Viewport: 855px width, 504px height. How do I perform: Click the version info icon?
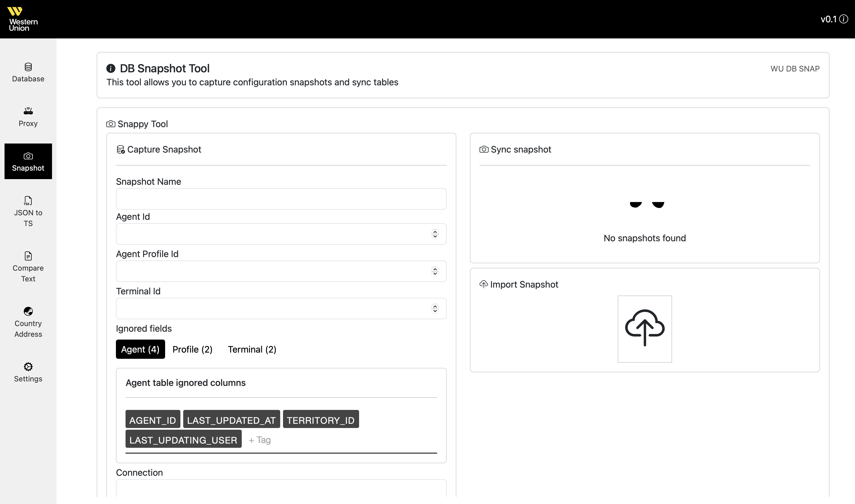click(x=843, y=19)
